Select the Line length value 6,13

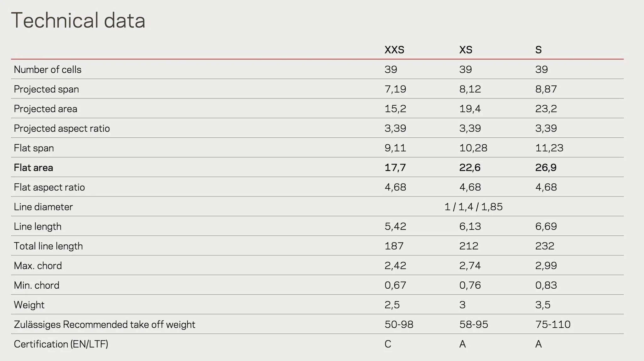pos(470,226)
